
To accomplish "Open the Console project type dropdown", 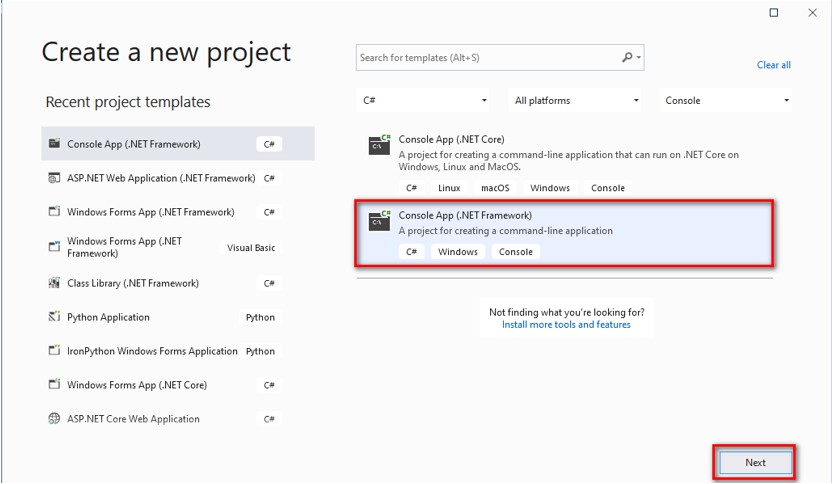I will tap(726, 100).
